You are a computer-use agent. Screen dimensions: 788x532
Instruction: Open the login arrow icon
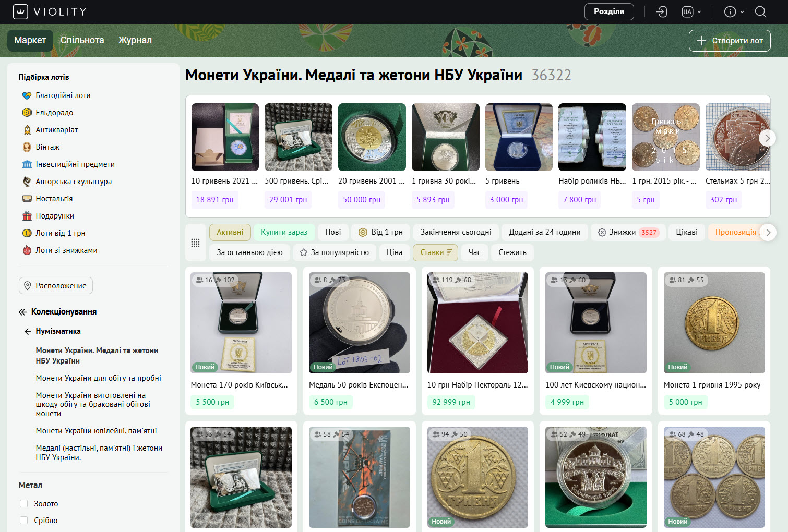(x=661, y=11)
